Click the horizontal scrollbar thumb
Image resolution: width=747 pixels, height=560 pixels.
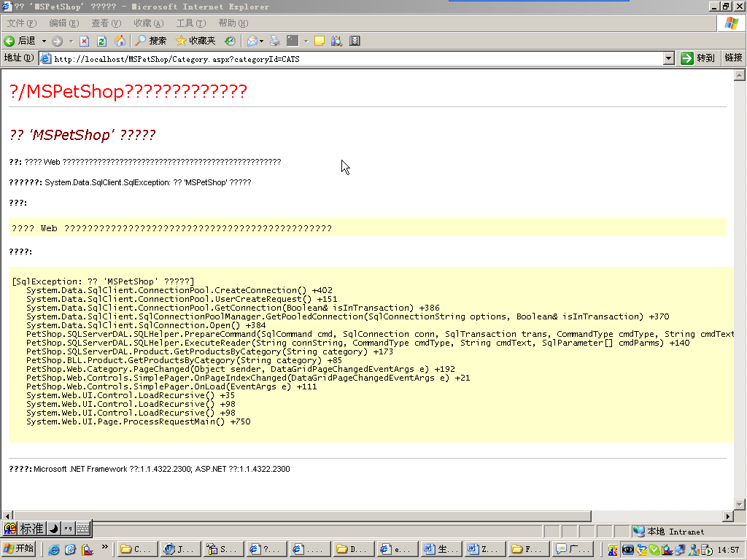302,516
